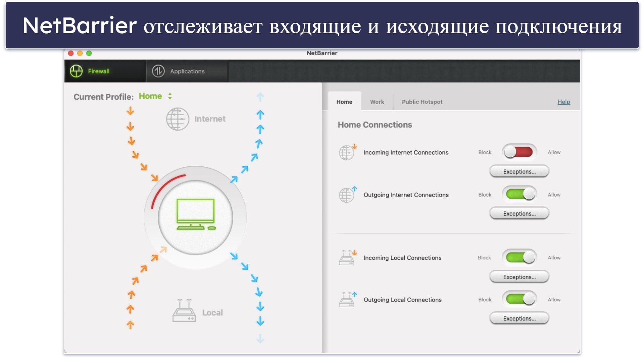Click the Incoming Internet Connections label
Viewport: 644px width, 357px height.
pos(406,152)
